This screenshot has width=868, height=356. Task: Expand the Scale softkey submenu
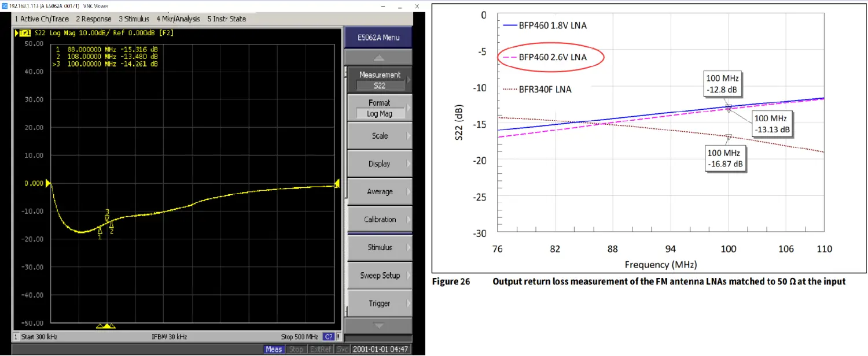pos(380,136)
